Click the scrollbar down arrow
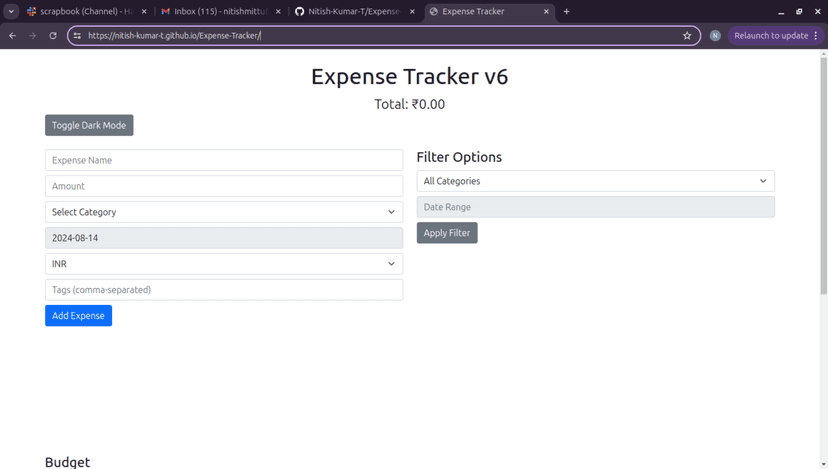The width and height of the screenshot is (828, 469). coord(823,465)
